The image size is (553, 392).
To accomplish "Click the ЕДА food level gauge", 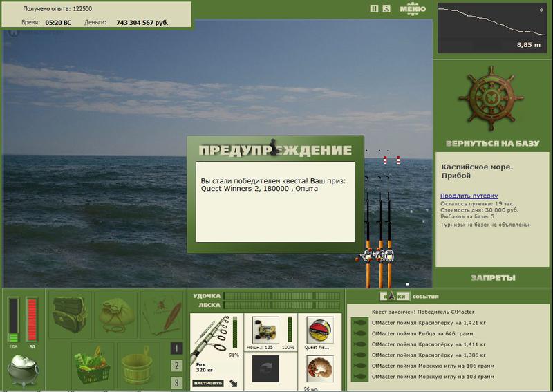I will 13,319.
